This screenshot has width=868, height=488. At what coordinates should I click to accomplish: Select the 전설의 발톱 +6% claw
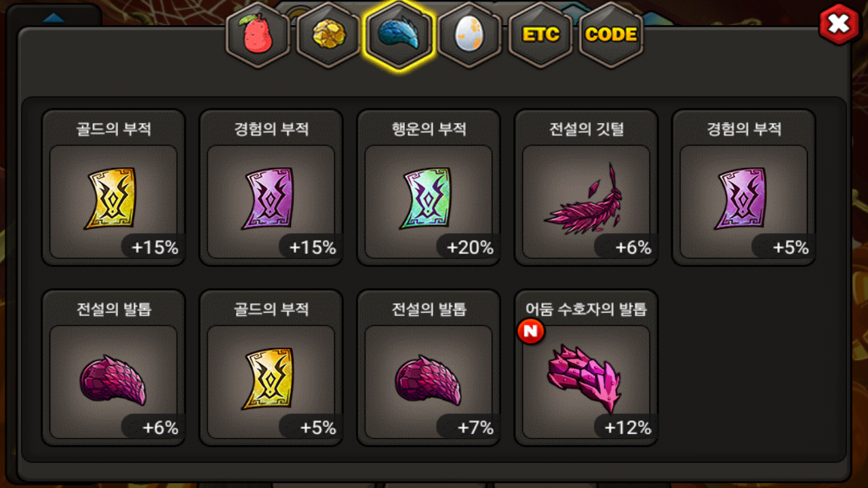tap(114, 368)
